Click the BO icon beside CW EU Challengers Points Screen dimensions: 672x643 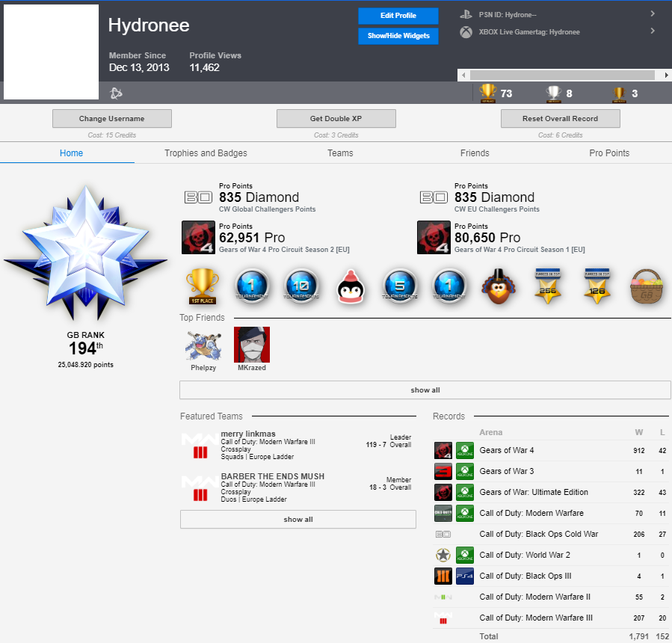[434, 197]
